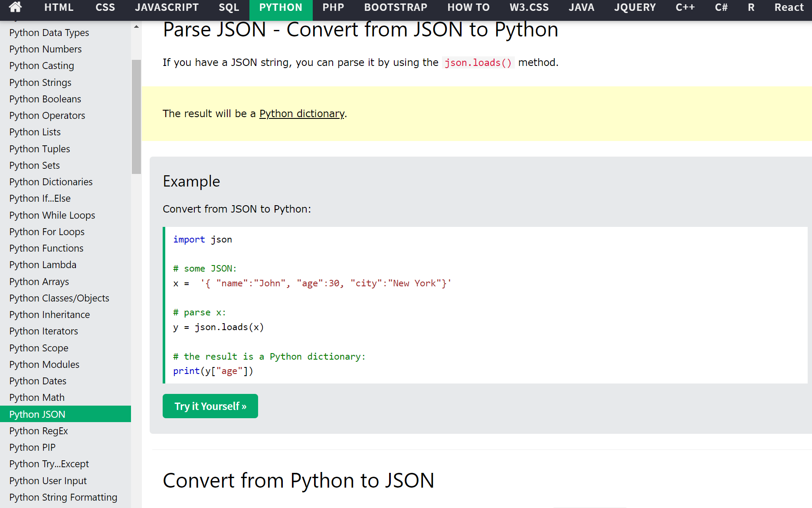Open the BOOTSTRAP tutorial tab
Viewport: 812px width, 508px height.
coord(395,7)
